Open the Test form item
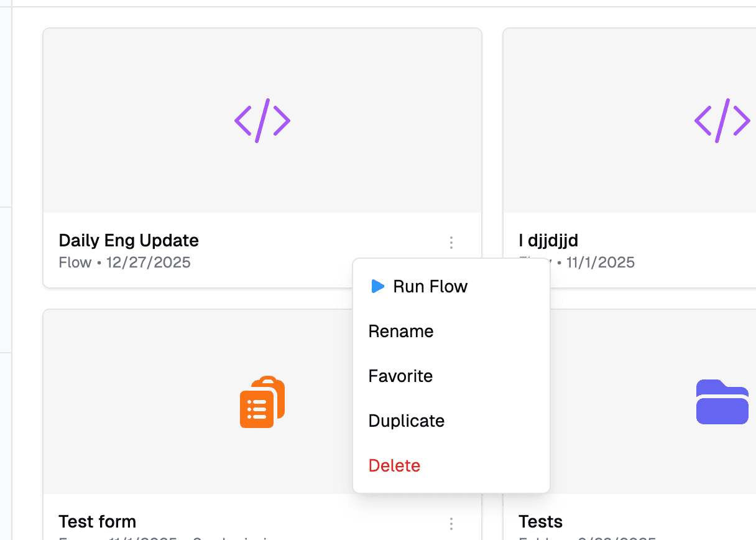 (97, 521)
